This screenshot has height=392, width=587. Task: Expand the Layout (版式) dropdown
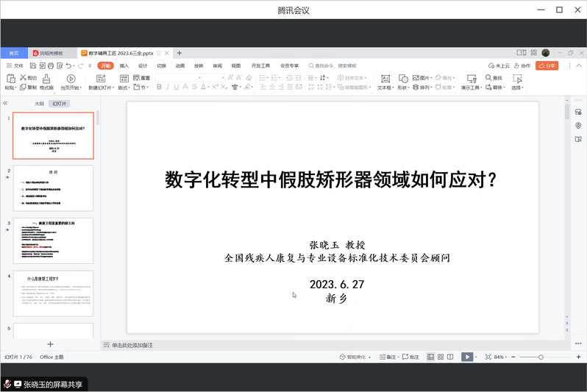tap(124, 88)
